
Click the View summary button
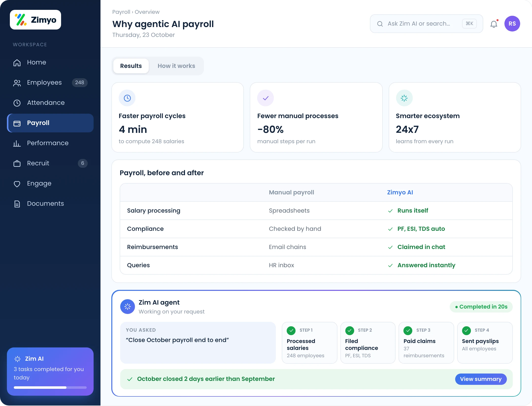[481, 379]
